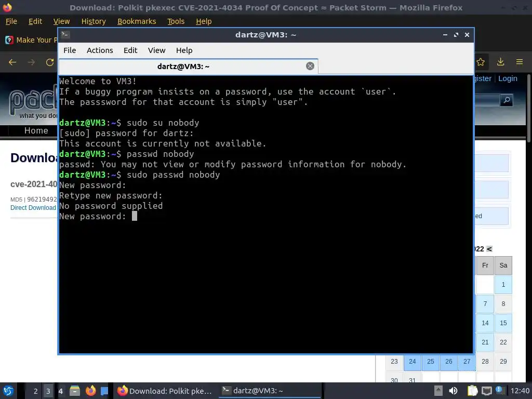Open Firefox Tools menu
The width and height of the screenshot is (532, 399).
[176, 21]
